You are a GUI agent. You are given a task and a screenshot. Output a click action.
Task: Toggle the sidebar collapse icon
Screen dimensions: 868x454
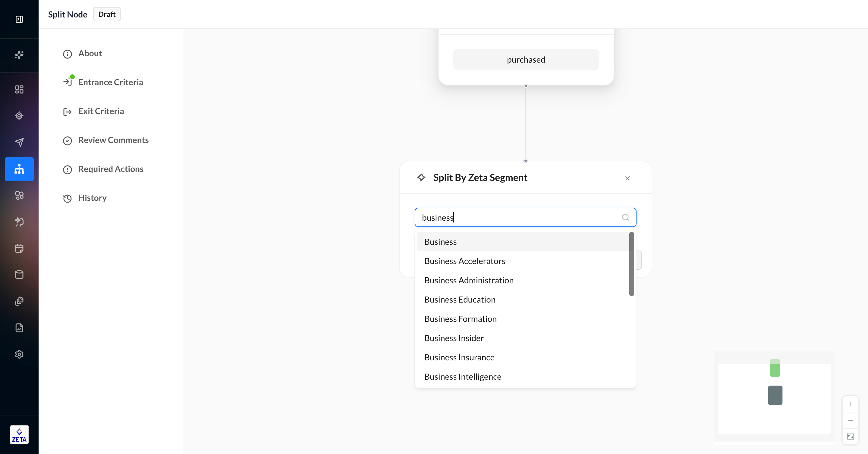point(19,19)
